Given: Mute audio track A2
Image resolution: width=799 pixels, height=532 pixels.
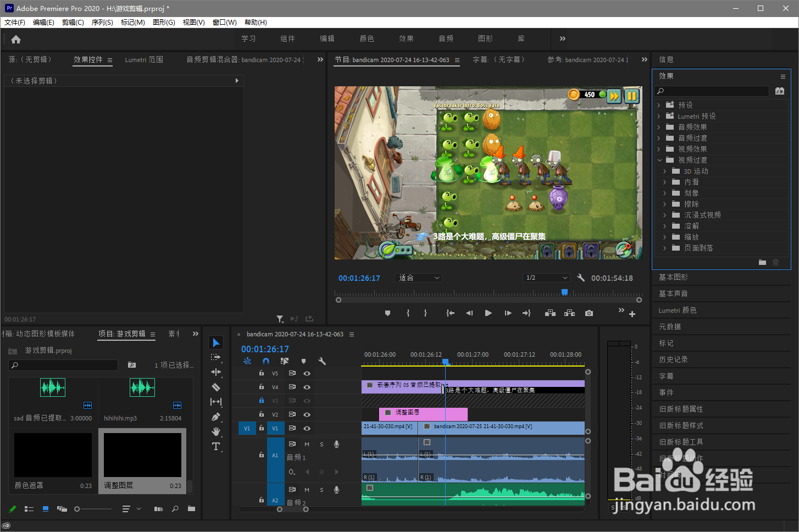Looking at the screenshot, I should [x=307, y=490].
